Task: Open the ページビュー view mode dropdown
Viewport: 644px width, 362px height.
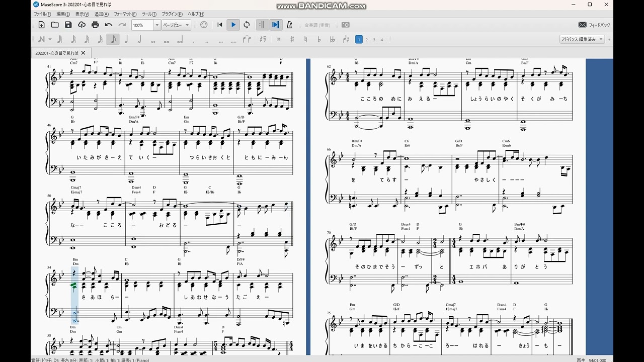Action: coord(176,25)
